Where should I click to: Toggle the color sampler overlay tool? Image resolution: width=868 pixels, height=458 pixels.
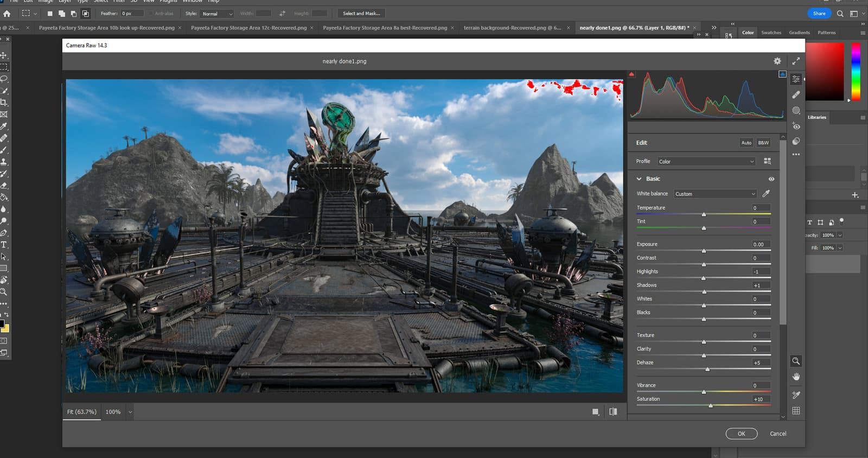(796, 395)
